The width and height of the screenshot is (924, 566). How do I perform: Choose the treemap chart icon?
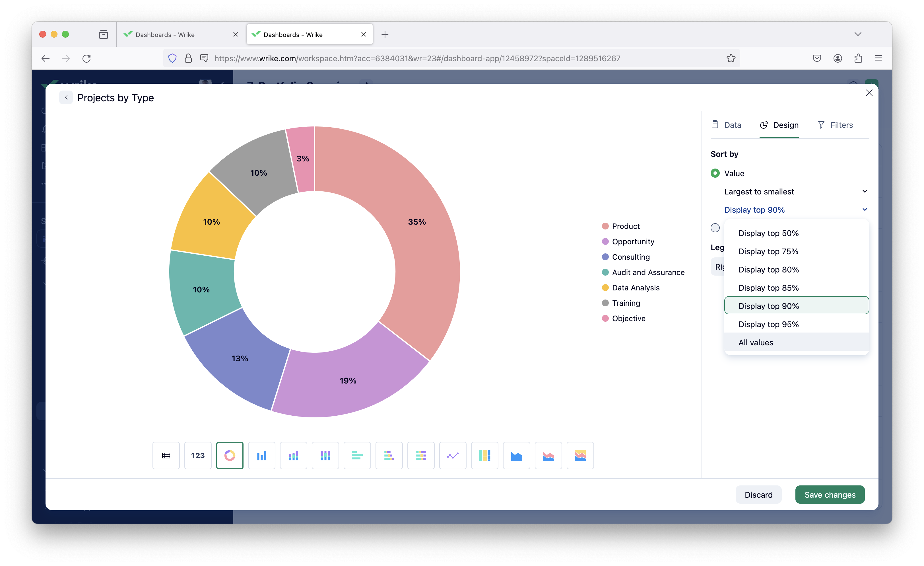pyautogui.click(x=484, y=456)
